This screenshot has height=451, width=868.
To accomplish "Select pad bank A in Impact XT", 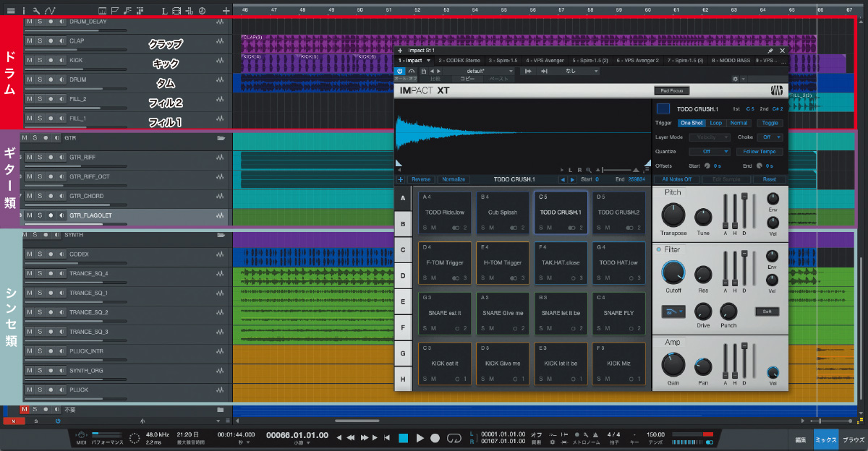I will point(403,199).
